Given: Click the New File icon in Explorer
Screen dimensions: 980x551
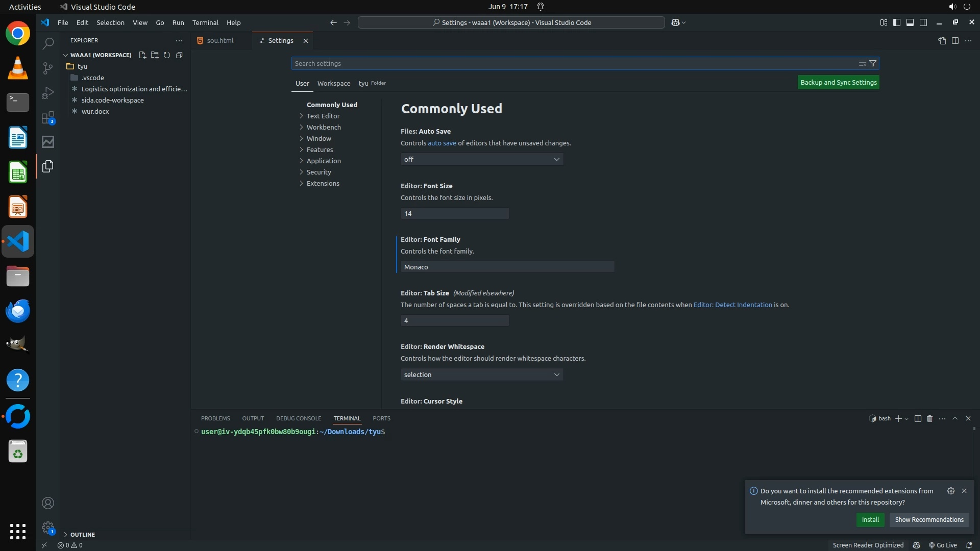Looking at the screenshot, I should point(142,55).
